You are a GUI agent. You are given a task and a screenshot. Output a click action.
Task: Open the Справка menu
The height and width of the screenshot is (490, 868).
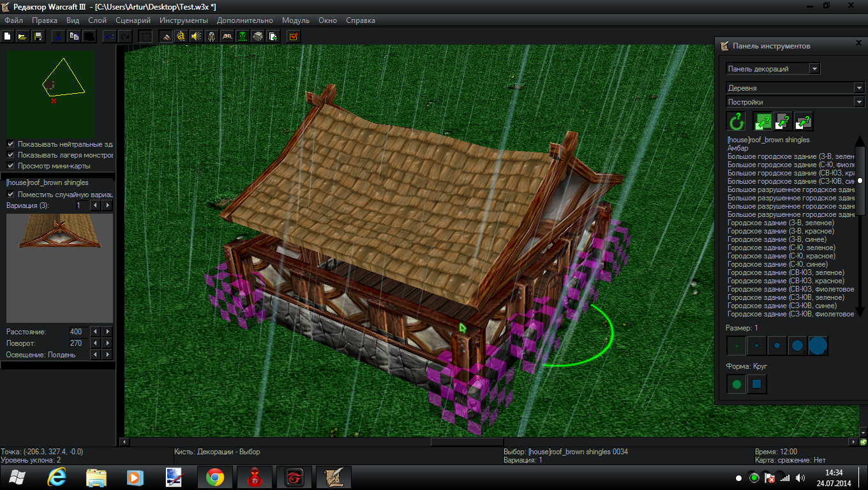(361, 20)
